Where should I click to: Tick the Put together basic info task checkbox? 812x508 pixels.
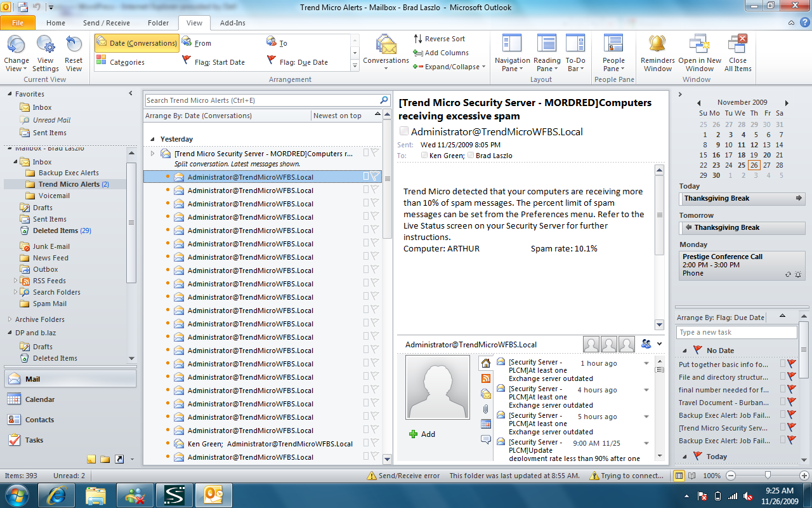783,364
